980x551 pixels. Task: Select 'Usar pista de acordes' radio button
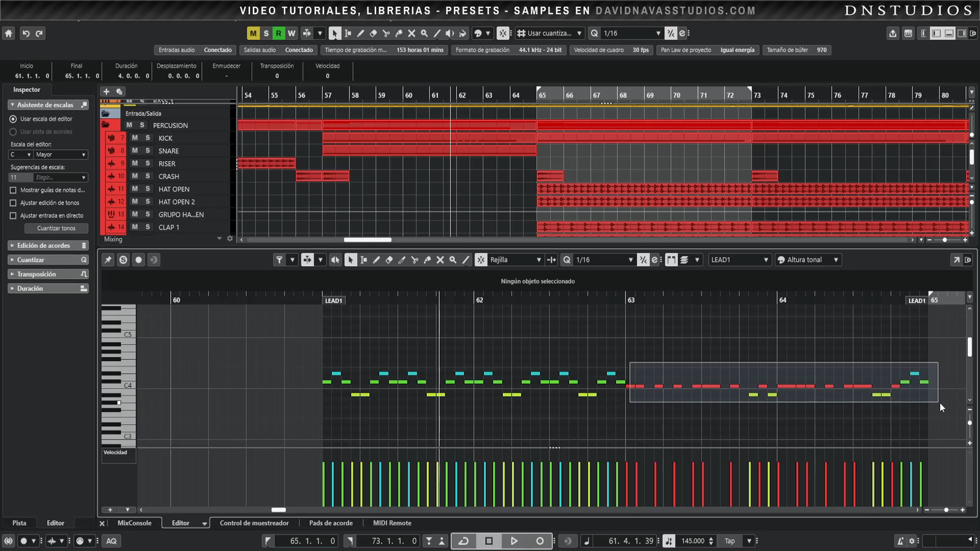[x=13, y=132]
